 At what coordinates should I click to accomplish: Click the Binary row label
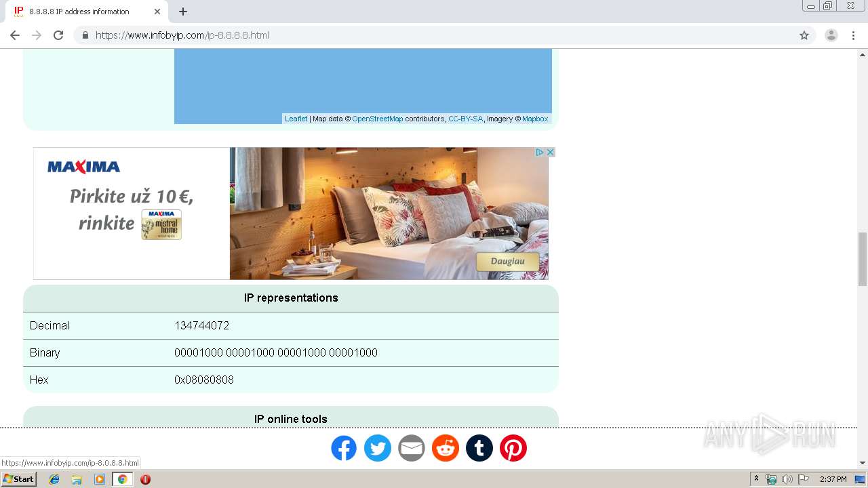45,352
